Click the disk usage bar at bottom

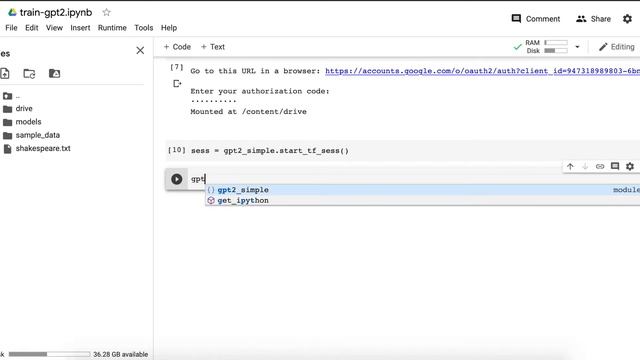pos(49,354)
